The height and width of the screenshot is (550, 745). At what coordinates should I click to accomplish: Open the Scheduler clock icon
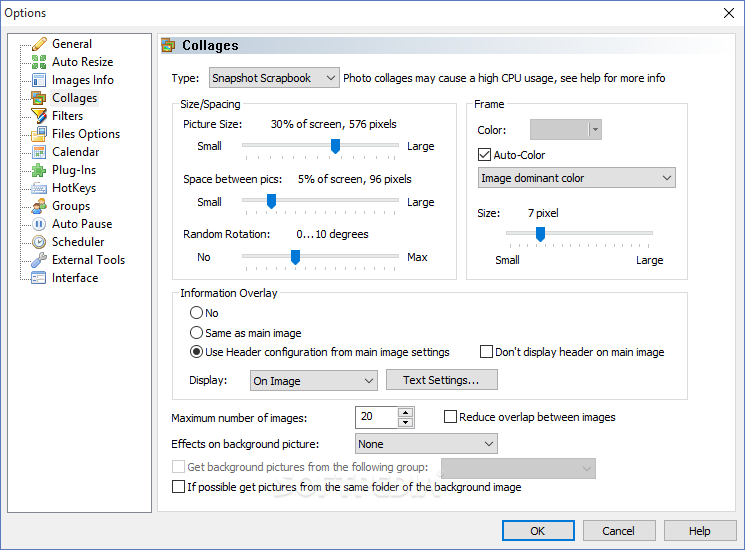click(39, 242)
